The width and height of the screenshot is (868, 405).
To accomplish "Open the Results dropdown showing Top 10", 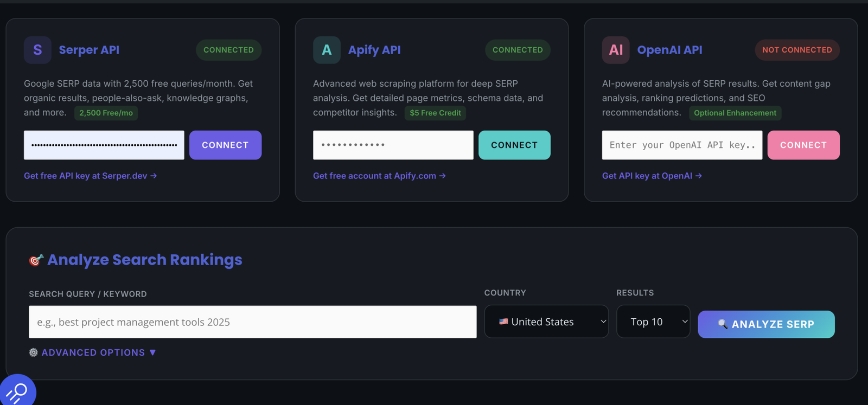I will [x=653, y=322].
